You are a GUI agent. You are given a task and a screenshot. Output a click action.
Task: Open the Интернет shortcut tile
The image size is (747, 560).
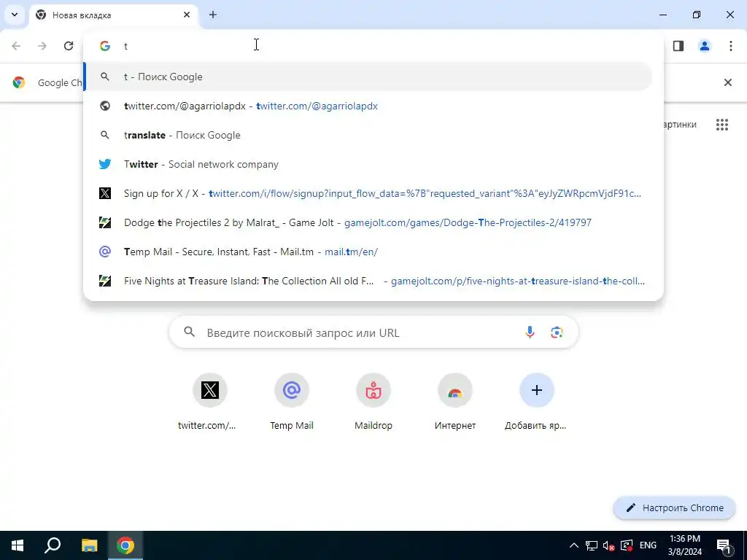(x=455, y=402)
